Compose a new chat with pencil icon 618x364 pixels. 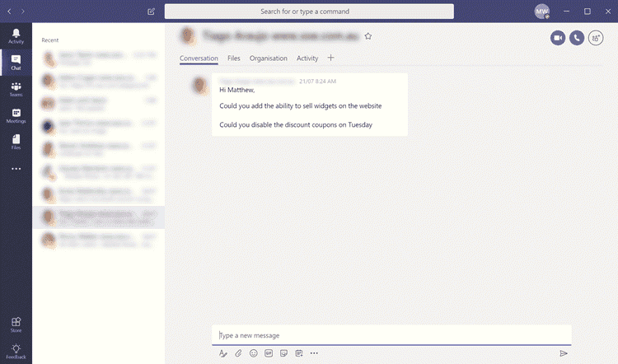click(151, 12)
